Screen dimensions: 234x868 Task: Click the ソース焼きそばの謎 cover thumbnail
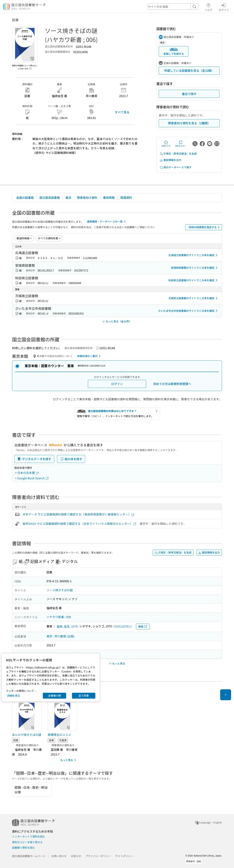point(25,45)
